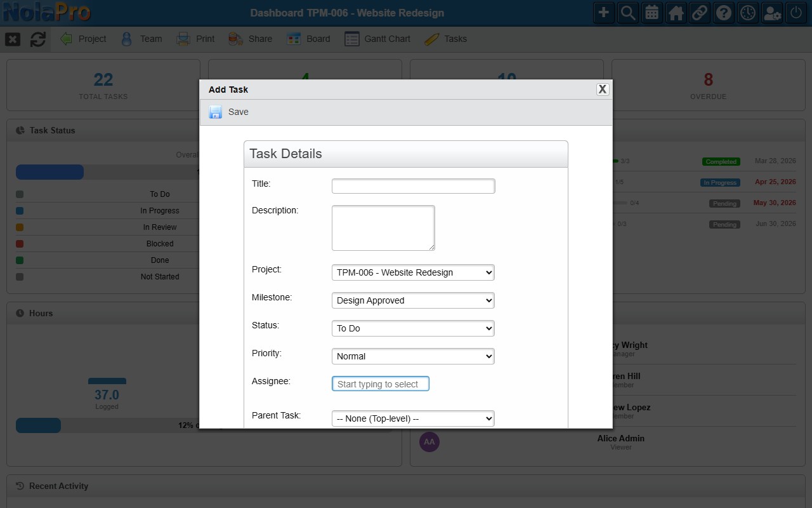Click the AA avatar for Alice Admin
Screen dimensions: 812x508
click(x=429, y=442)
